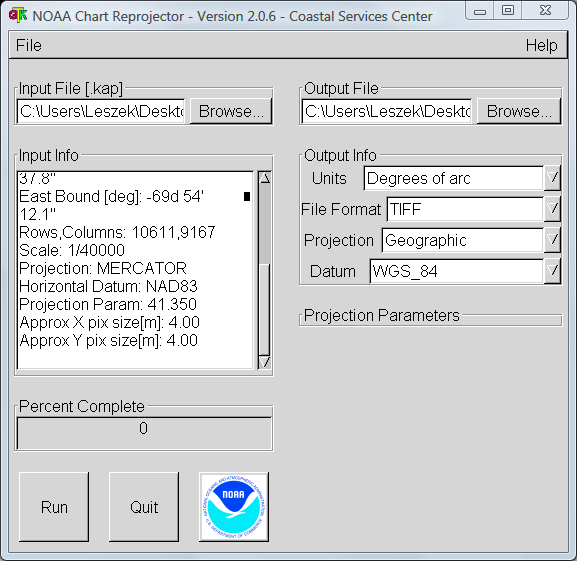577x561 pixels.
Task: Click the Input Info scroll down arrow
Action: (265, 362)
